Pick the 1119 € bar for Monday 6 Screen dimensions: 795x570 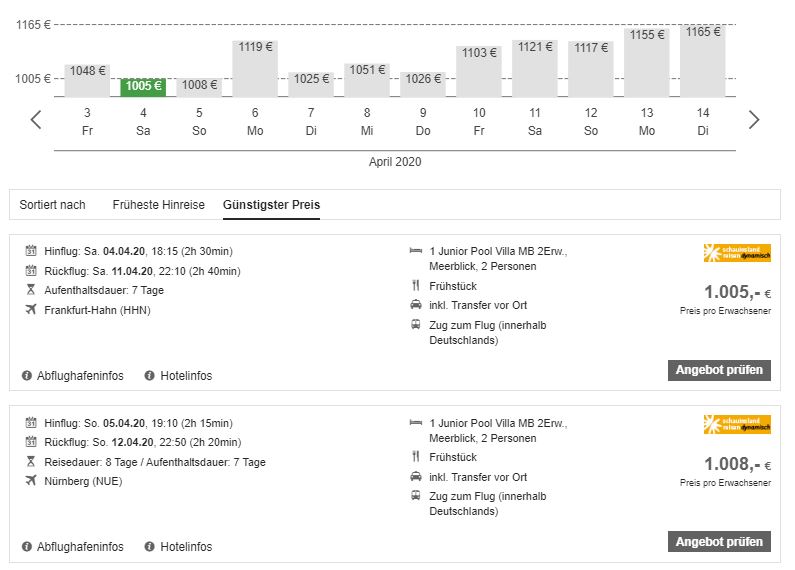255,68
